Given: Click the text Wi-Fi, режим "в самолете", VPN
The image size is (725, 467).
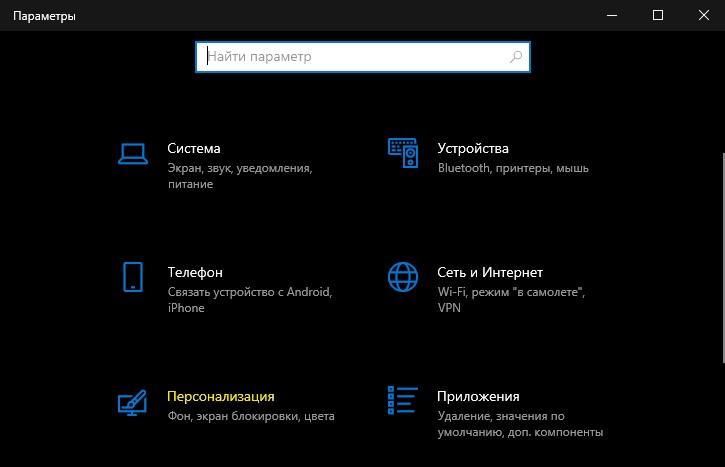Looking at the screenshot, I should click(511, 300).
